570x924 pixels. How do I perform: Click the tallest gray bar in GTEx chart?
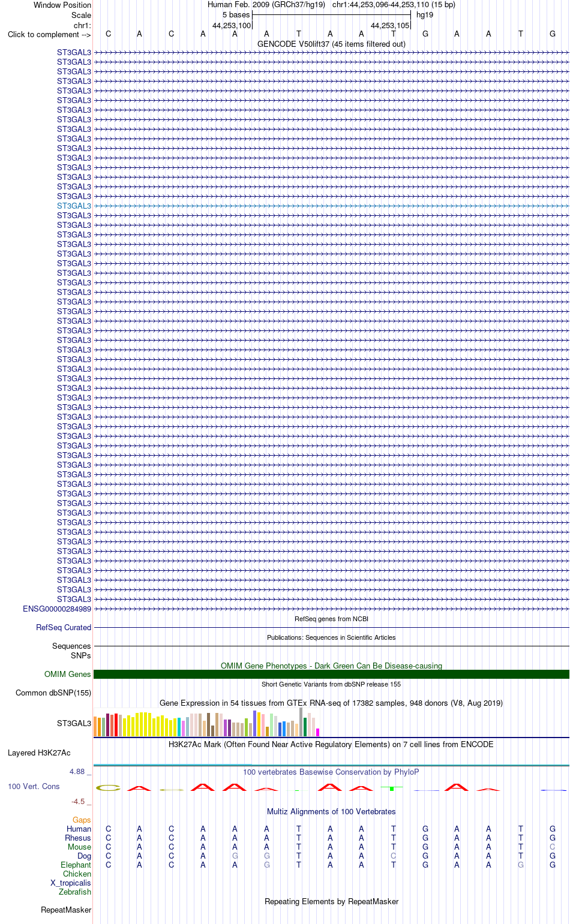[x=301, y=722]
